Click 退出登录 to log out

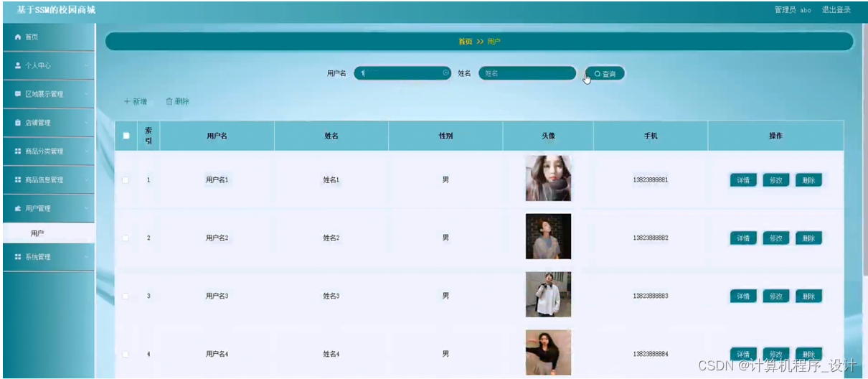coord(836,10)
